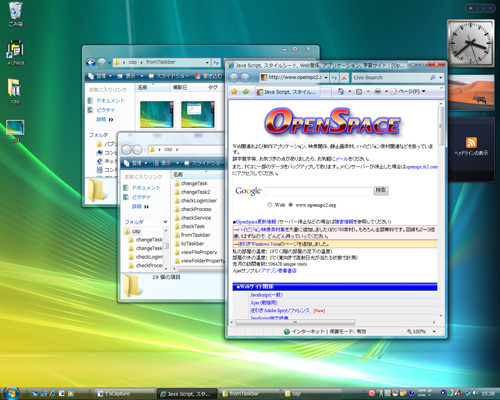This screenshot has height=400, width=500.
Task: Switch to the Java Script tab in IE
Action: coord(288,92)
